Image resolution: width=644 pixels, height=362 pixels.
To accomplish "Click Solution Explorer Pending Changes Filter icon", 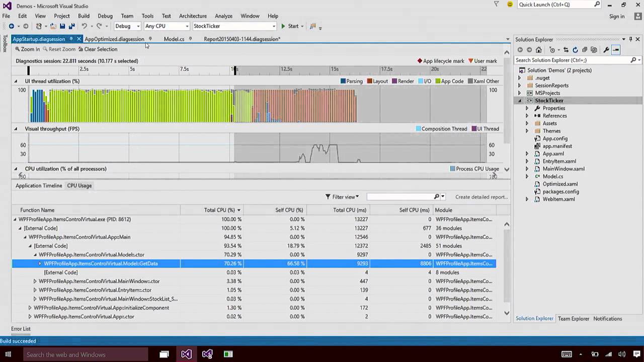I will [x=552, y=50].
